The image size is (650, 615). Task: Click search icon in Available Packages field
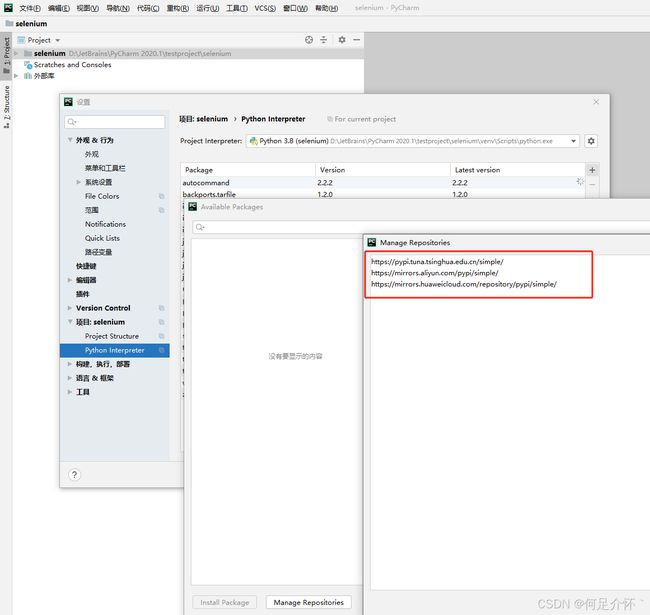pos(200,227)
